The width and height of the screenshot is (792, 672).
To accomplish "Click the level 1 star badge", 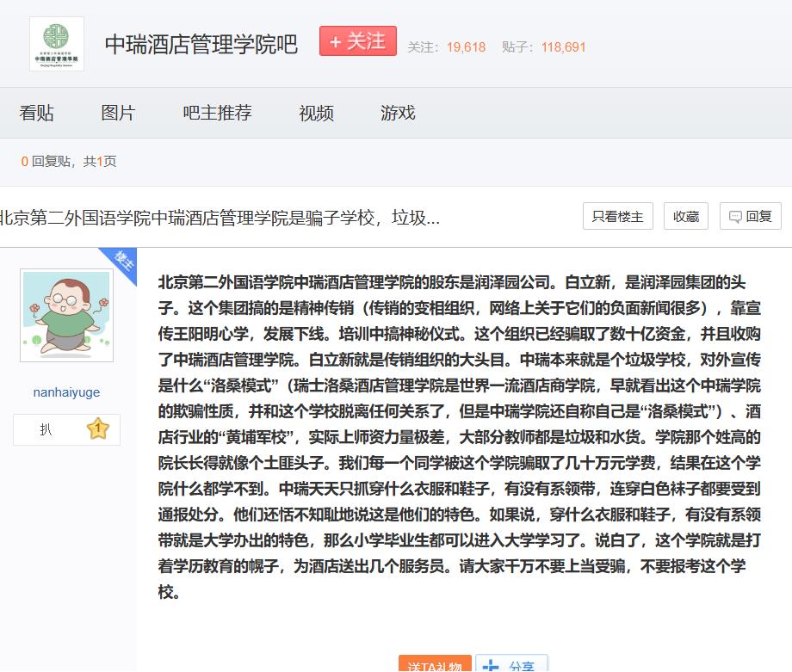I will (x=97, y=429).
